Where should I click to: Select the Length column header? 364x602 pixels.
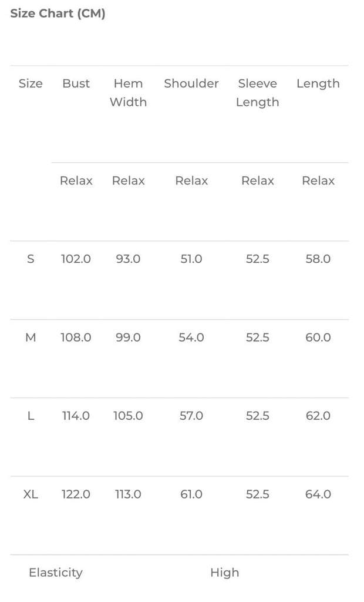point(318,83)
